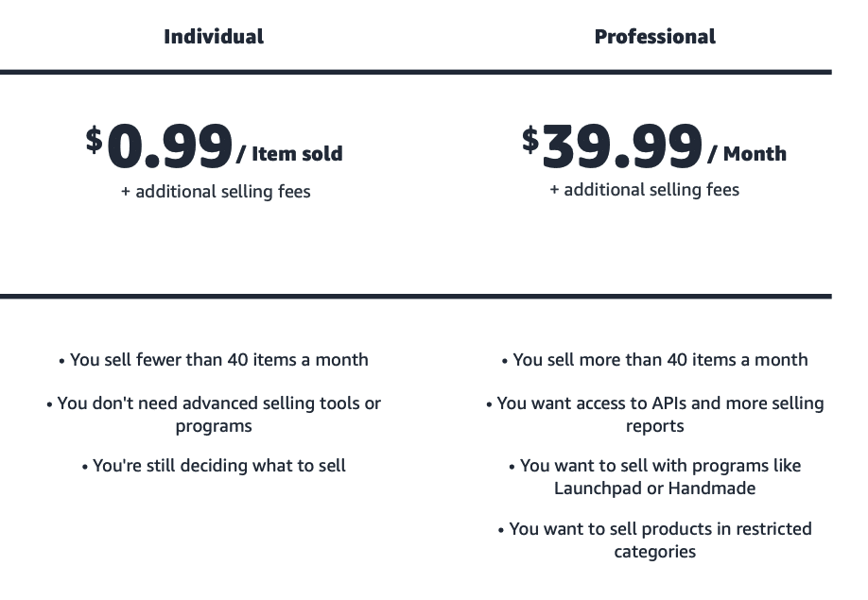Click additional selling fees under Individual price
The height and width of the screenshot is (600, 868).
pos(216,192)
